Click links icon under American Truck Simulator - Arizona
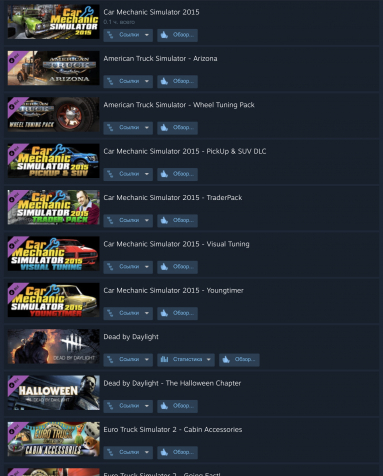This screenshot has height=476, width=383. [x=110, y=81]
